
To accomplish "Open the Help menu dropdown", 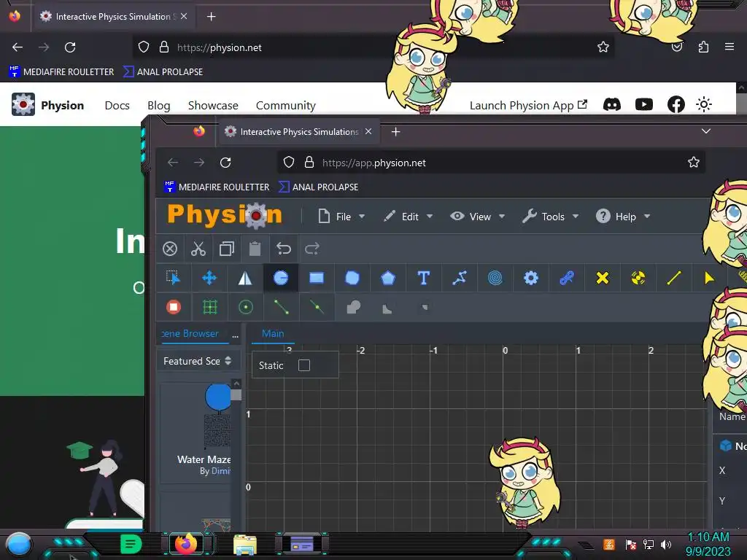I will [623, 217].
